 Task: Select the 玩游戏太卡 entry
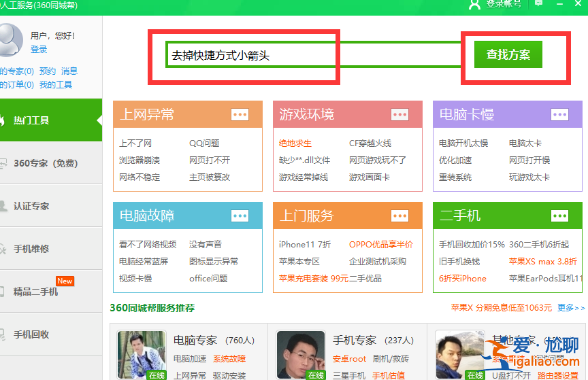pos(529,177)
